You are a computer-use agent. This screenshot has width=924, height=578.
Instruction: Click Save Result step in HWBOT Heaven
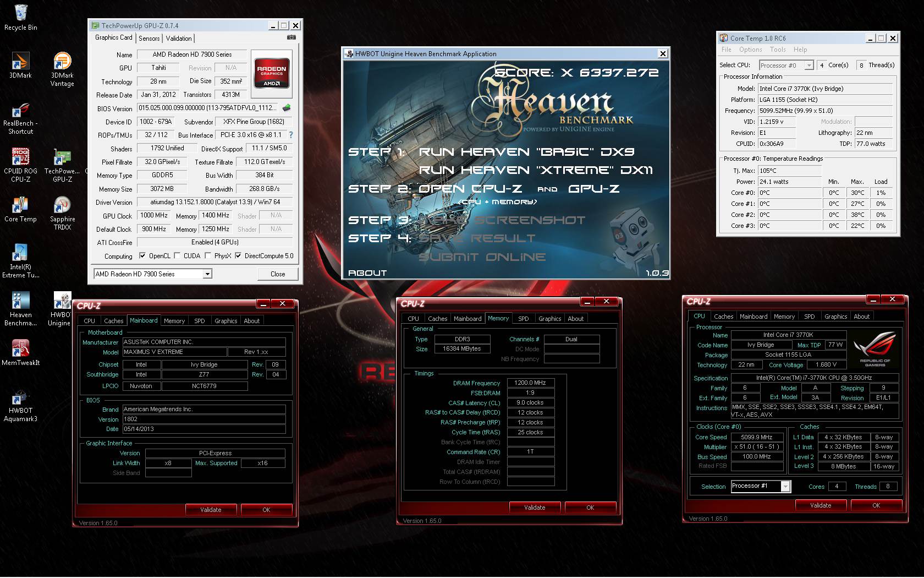[477, 238]
